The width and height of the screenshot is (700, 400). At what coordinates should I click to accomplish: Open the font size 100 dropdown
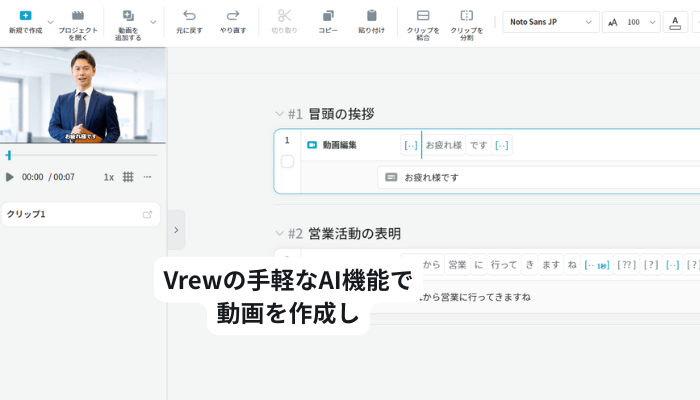pyautogui.click(x=631, y=22)
